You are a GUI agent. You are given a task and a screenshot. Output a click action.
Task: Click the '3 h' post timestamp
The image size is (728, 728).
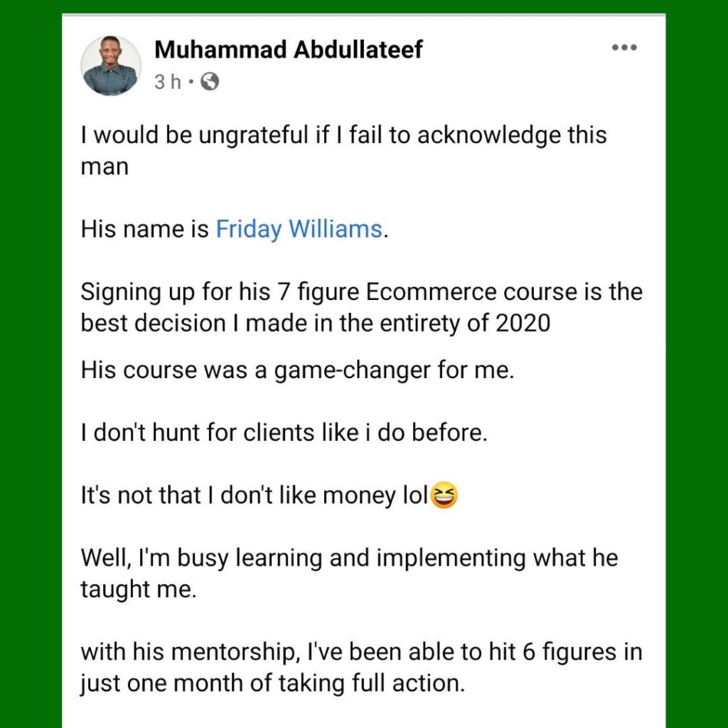click(x=168, y=82)
